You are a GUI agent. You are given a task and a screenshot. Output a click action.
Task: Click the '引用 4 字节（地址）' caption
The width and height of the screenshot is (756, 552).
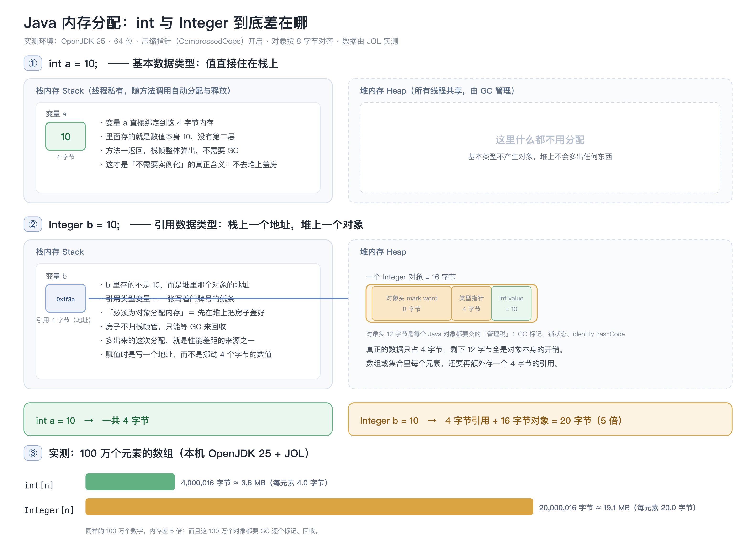tap(64, 320)
